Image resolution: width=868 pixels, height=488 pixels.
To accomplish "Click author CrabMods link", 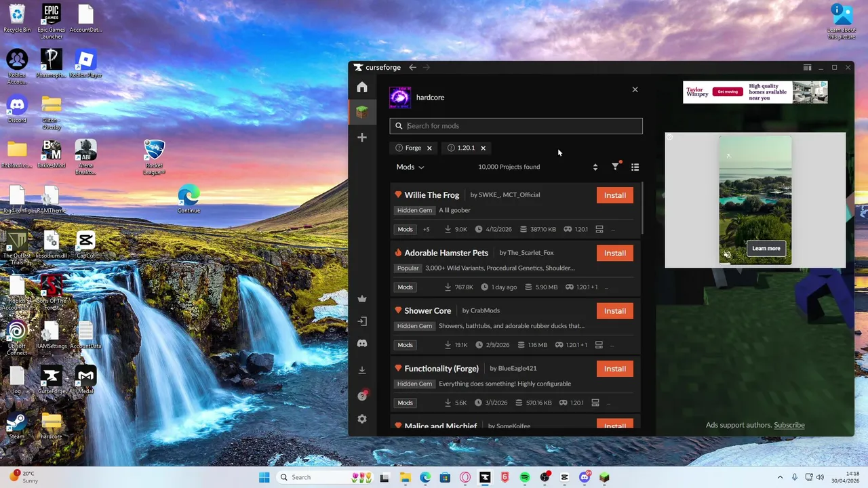I will click(485, 310).
